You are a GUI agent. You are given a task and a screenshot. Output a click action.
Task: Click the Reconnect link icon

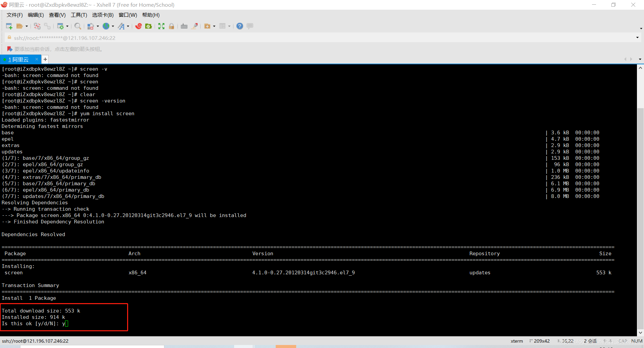tap(47, 26)
